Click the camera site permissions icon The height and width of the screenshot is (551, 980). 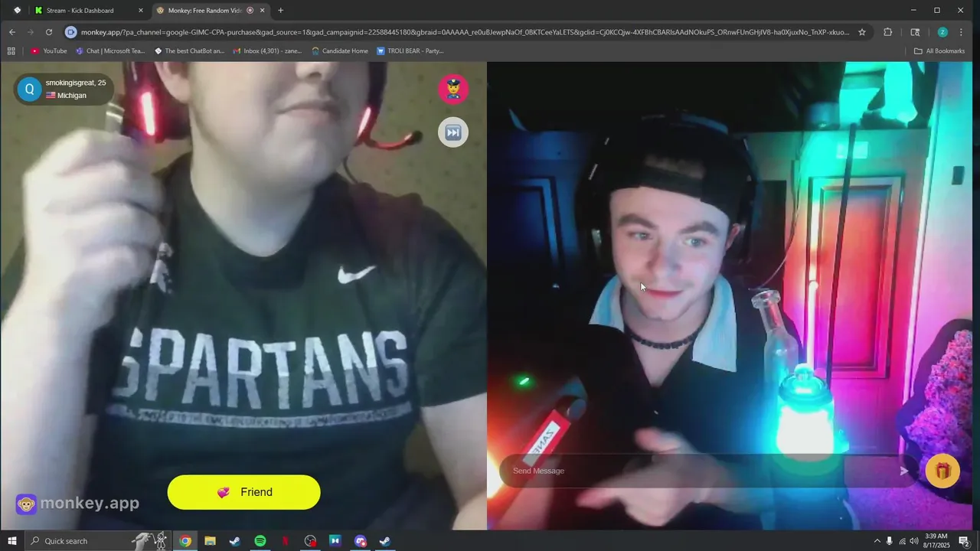coord(71,32)
